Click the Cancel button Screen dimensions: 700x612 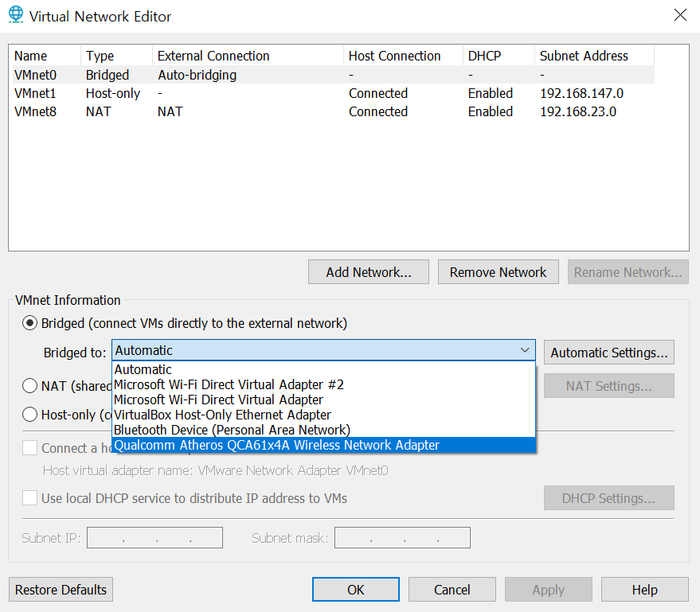tap(452, 590)
